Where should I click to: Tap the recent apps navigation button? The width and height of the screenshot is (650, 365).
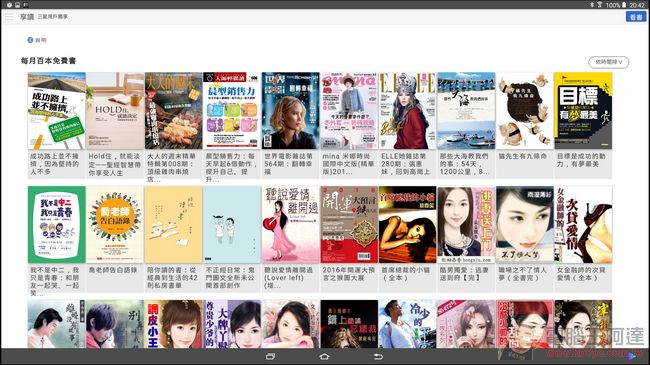(x=271, y=357)
